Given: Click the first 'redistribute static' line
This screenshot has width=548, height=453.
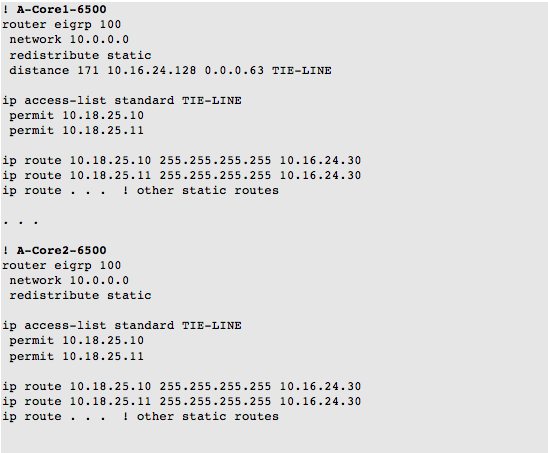Looking at the screenshot, I should pos(80,55).
